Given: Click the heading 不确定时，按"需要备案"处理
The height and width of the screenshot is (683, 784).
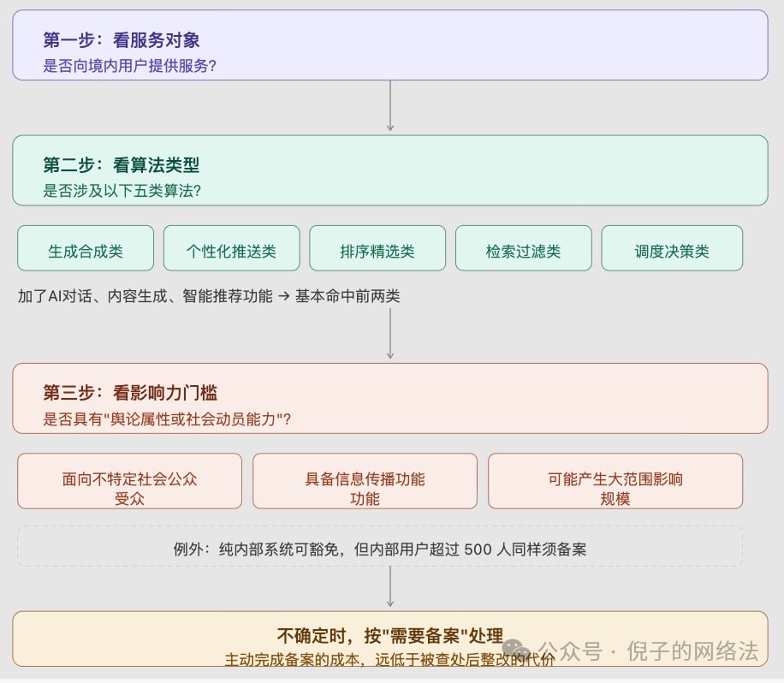Looking at the screenshot, I should (x=390, y=636).
